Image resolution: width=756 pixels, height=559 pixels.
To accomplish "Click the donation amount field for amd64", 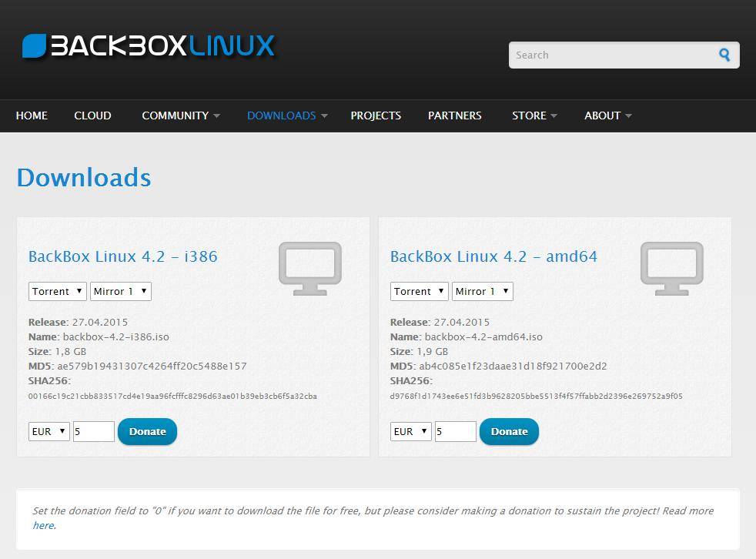I will pyautogui.click(x=455, y=431).
